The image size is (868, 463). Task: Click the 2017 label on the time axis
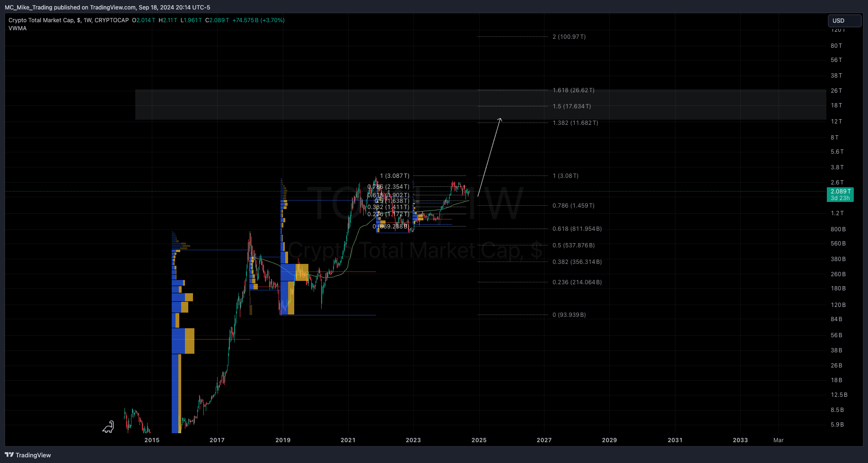tap(217, 440)
